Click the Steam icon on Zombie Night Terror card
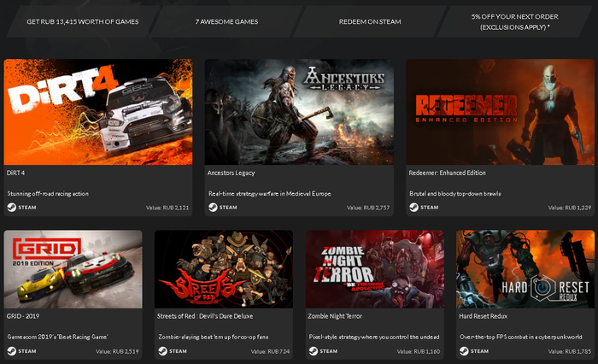 pyautogui.click(x=314, y=351)
